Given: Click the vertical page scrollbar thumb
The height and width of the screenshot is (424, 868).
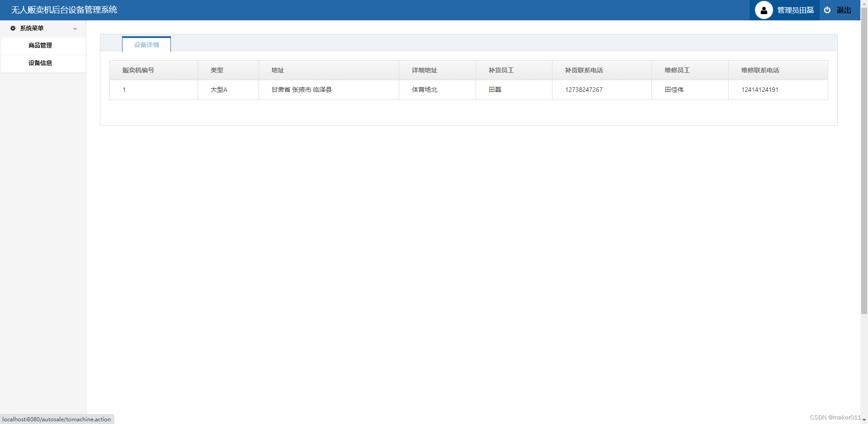Looking at the screenshot, I should pyautogui.click(x=864, y=161).
